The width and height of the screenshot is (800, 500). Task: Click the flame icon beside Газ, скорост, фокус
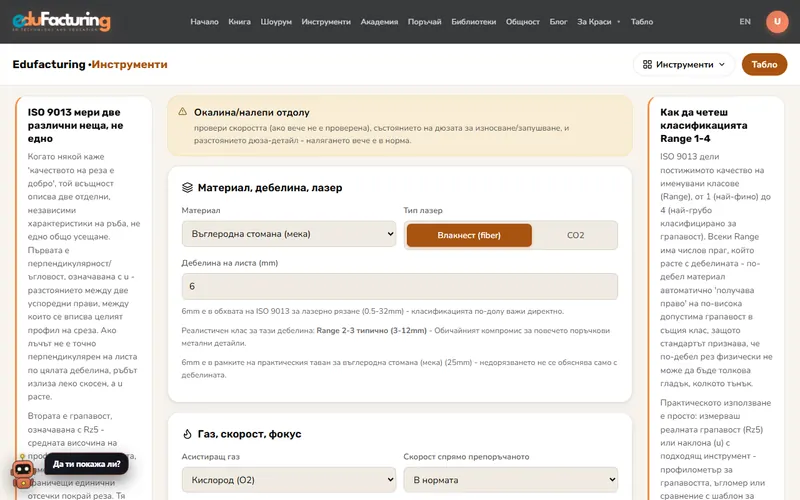pos(187,434)
